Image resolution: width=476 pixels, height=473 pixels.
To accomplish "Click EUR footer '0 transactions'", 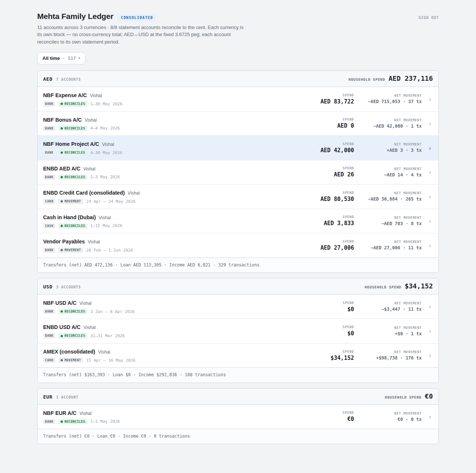I will pos(172,436).
